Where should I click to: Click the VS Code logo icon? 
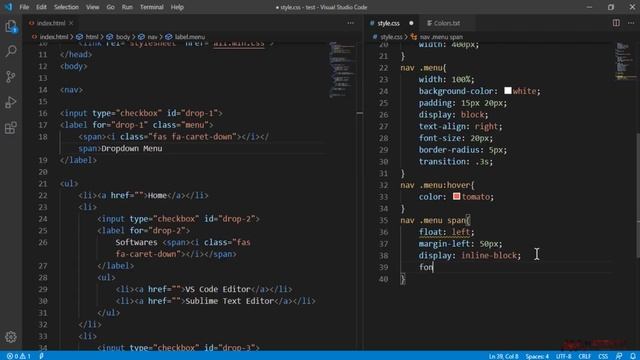(8, 7)
